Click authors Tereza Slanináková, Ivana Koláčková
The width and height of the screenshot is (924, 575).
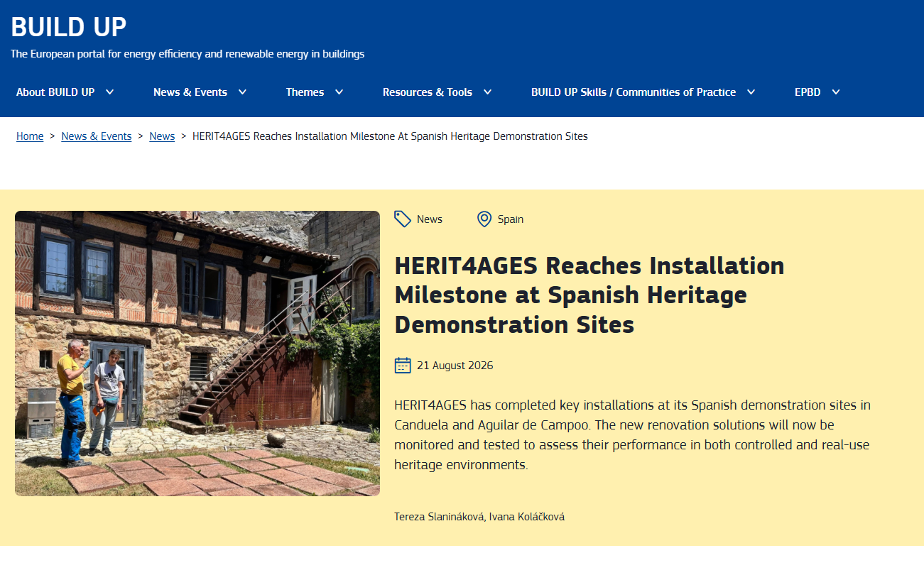click(x=479, y=517)
